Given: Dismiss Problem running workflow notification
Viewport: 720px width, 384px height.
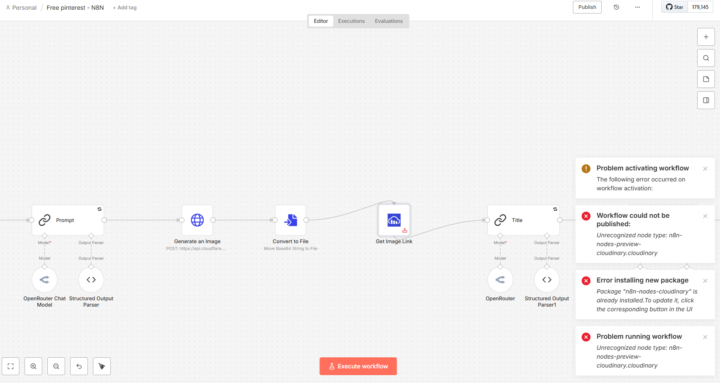Looking at the screenshot, I should click(705, 337).
